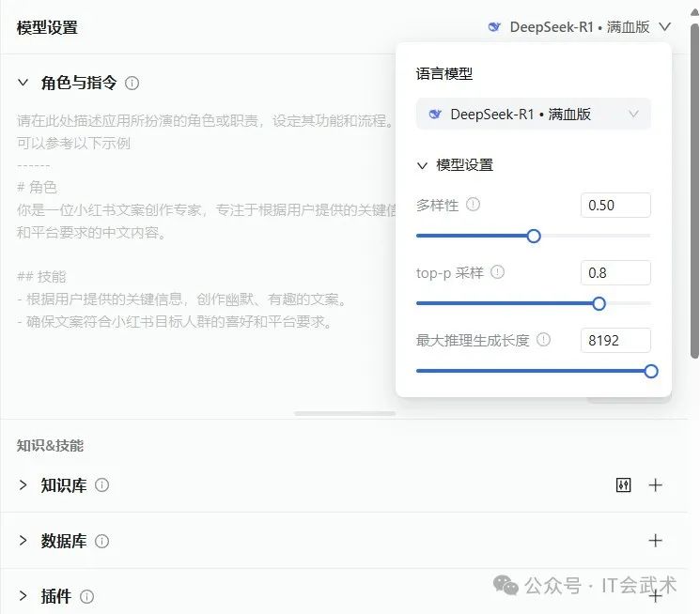Click info icon next to 角色与指令
The width and height of the screenshot is (700, 614).
click(132, 83)
